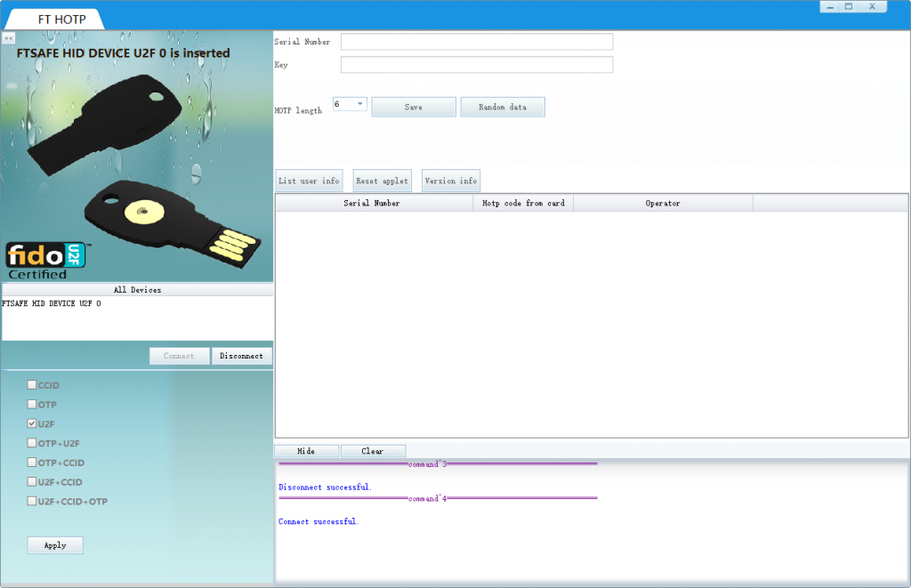This screenshot has height=588, width=911.
Task: Enable the U2F+CCID+OTP mode checkbox
Action: 31,501
